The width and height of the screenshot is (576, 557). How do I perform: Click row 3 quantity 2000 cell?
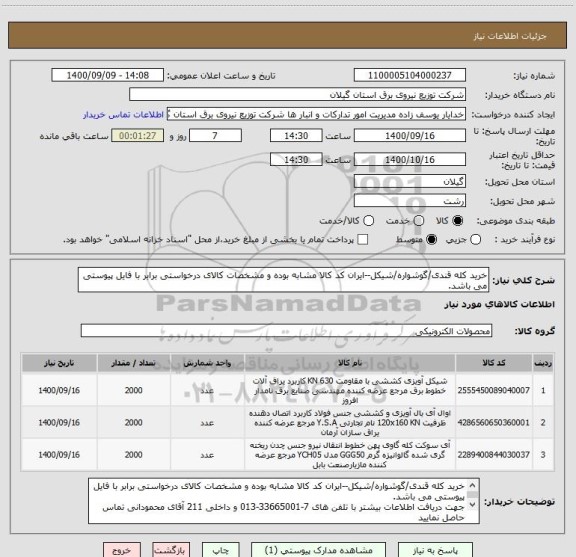click(134, 454)
